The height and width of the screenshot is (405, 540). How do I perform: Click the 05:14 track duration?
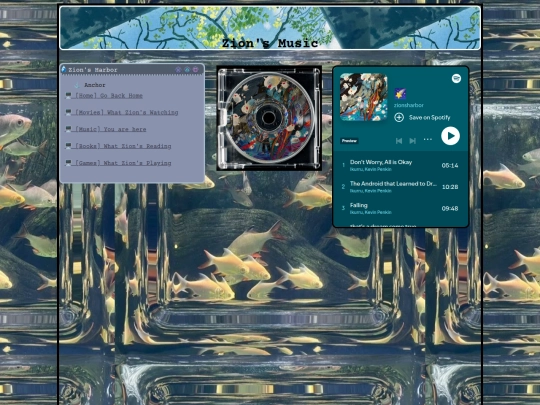pos(450,166)
